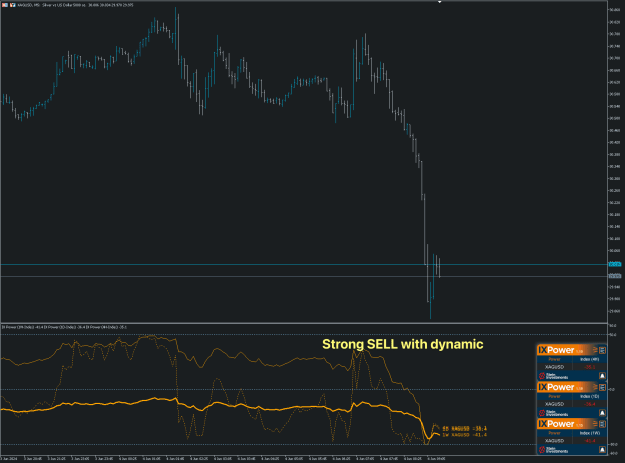
Task: Click the bell alert icon in the 4H IX Power panel
Action: 602,376
